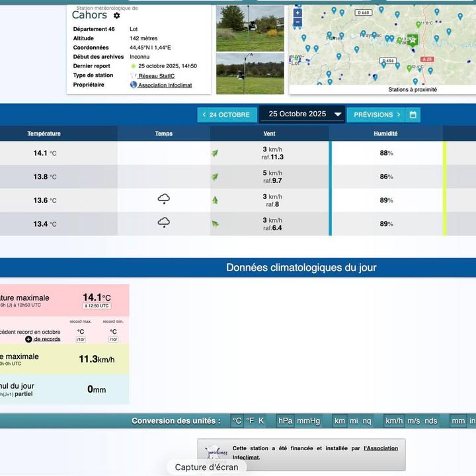Select the Humidité column header
This screenshot has height=476, width=476.
385,134
